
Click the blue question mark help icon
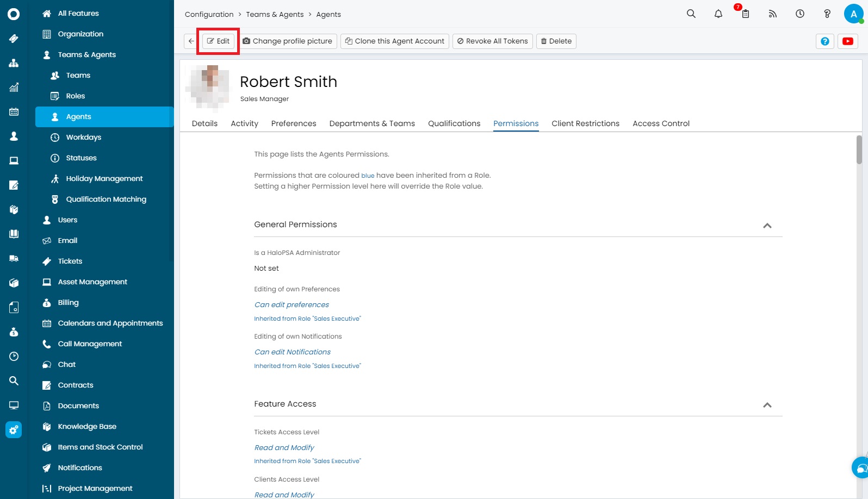coord(824,41)
